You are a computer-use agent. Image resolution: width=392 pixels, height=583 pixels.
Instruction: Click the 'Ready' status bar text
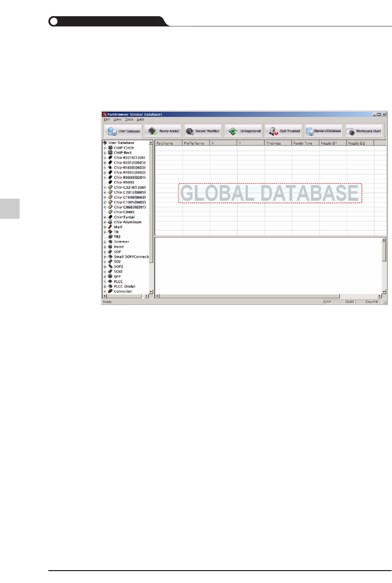tap(107, 302)
